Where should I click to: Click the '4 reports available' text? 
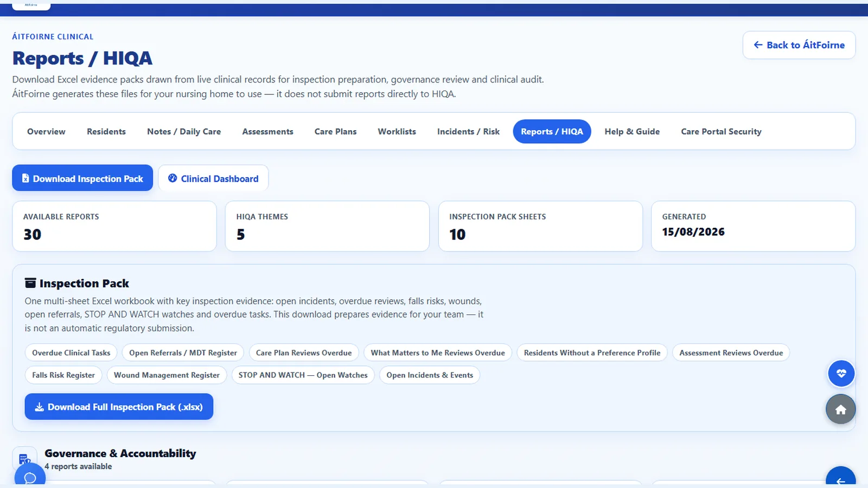pos(78,466)
